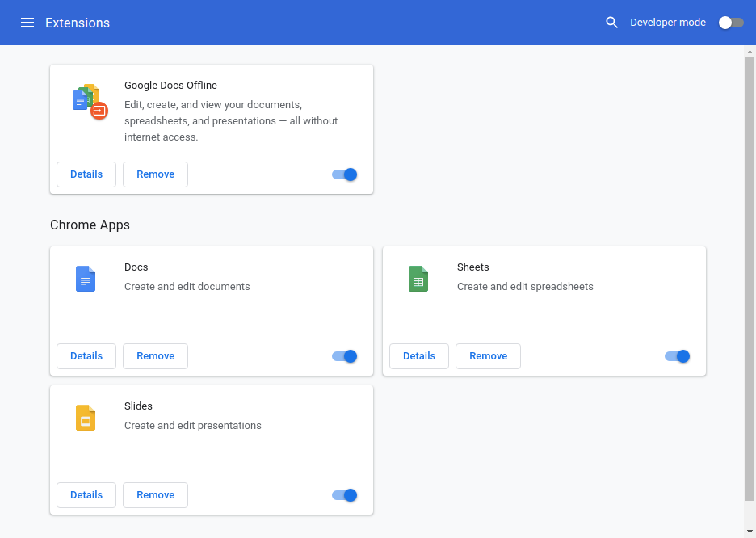
Task: Click the vertical scrollbar thumb
Action: point(750,279)
